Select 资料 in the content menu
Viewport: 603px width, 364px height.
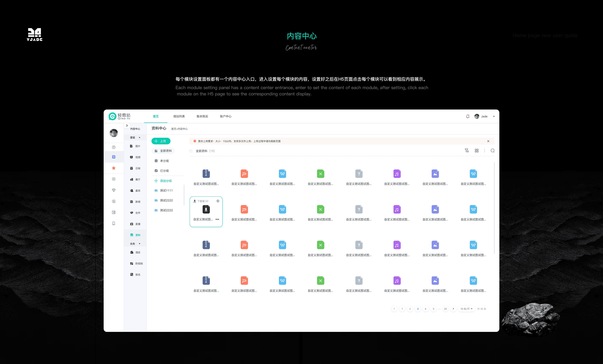coord(135,235)
